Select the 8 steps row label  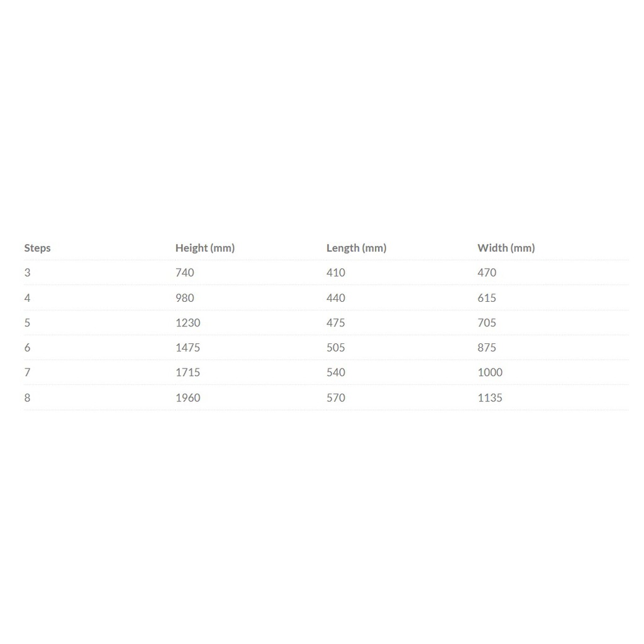27,397
